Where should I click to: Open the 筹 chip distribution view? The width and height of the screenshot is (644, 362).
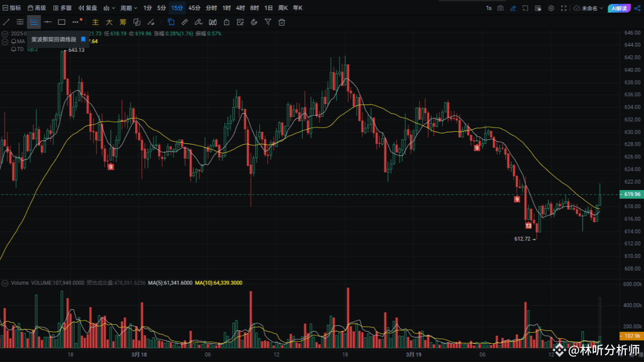point(123,22)
